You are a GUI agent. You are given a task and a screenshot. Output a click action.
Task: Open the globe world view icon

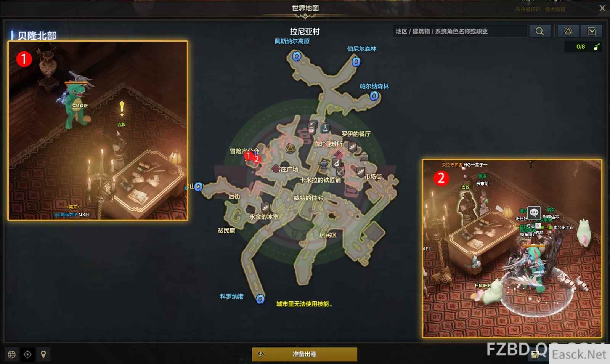12,354
